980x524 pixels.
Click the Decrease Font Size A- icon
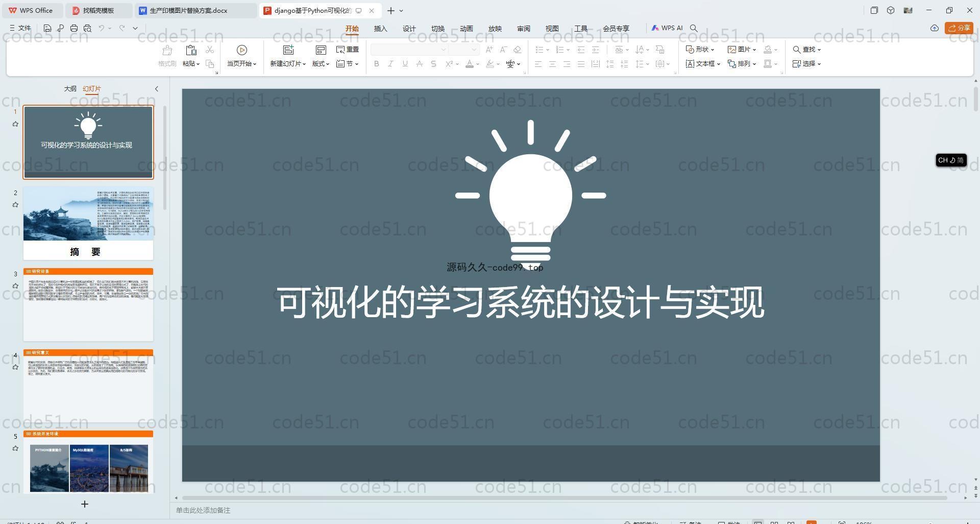tap(503, 50)
